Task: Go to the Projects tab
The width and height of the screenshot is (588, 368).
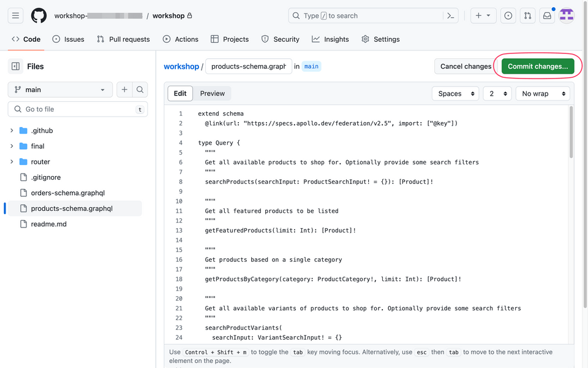Action: pyautogui.click(x=230, y=39)
